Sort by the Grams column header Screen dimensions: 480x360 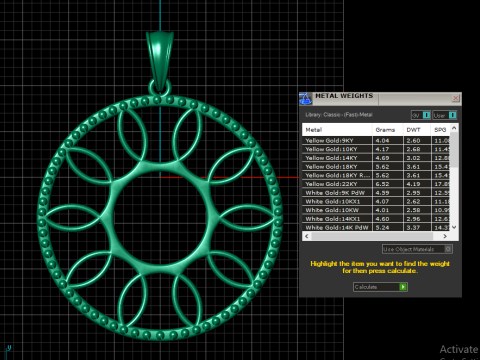pos(388,130)
